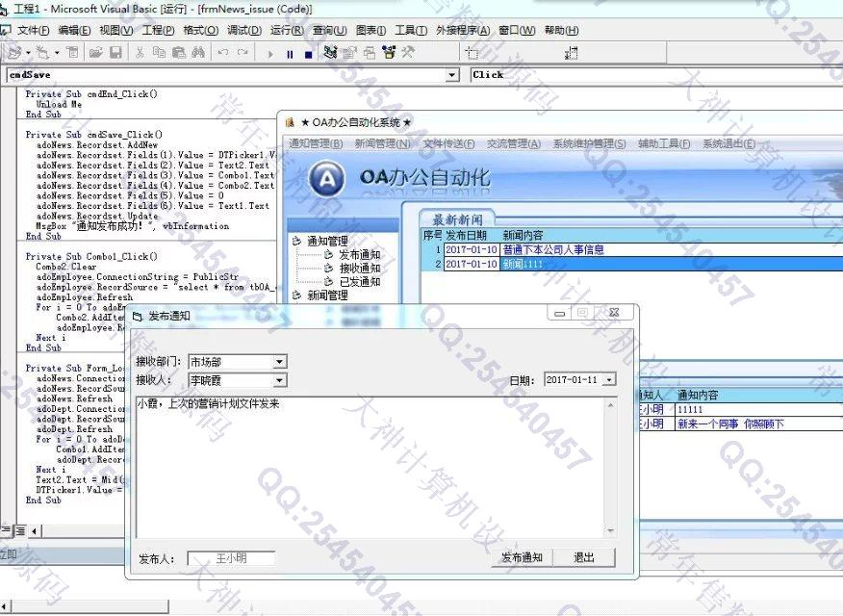The width and height of the screenshot is (843, 616).
Task: Open 通知管理(B) menu in the OA window
Action: [316, 143]
